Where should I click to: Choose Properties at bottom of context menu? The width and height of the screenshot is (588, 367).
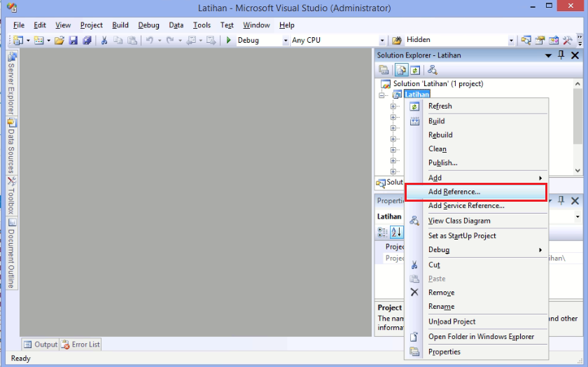476,352
